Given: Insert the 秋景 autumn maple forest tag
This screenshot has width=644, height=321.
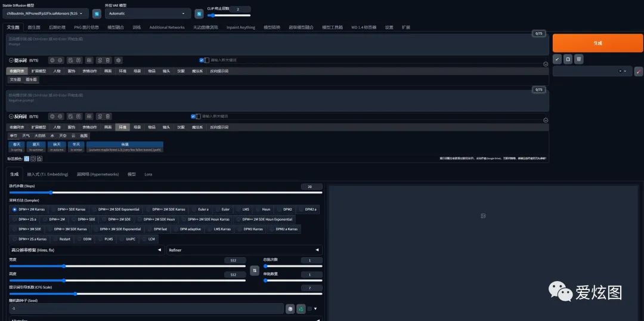Looking at the screenshot, I should pyautogui.click(x=125, y=147).
